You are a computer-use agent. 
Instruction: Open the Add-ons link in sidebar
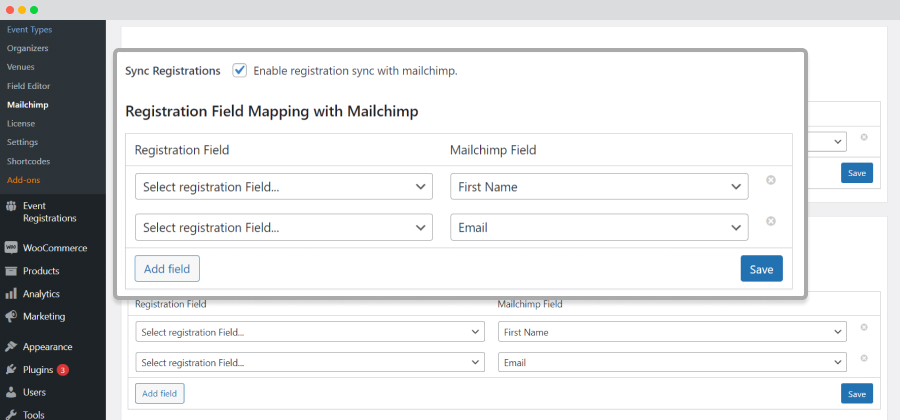pyautogui.click(x=24, y=180)
